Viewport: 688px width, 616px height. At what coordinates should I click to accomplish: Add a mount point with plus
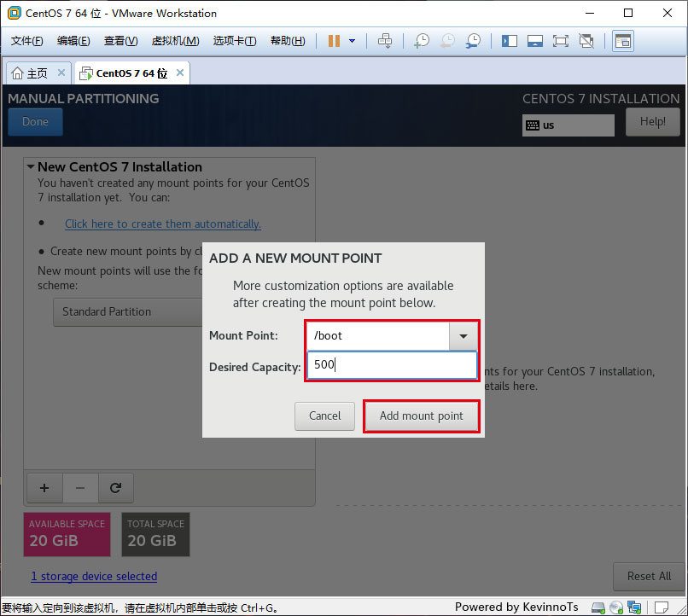click(44, 487)
